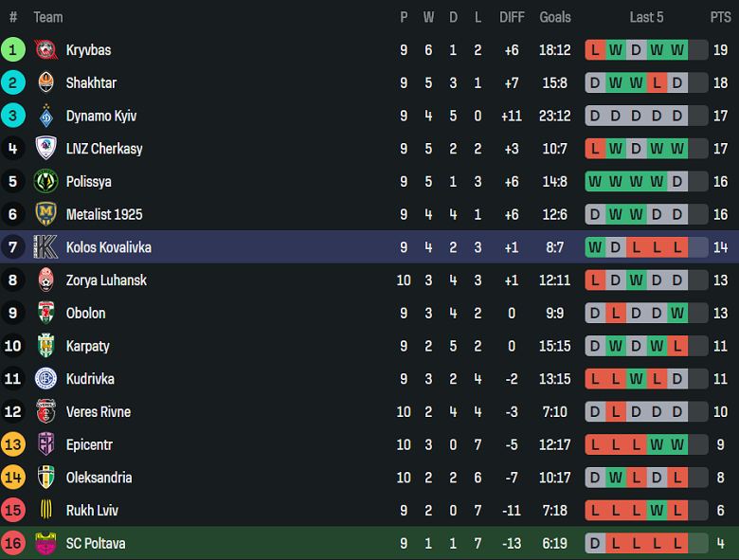The image size is (739, 560).
Task: Open the LNZ Cherkasy team link
Action: point(104,149)
